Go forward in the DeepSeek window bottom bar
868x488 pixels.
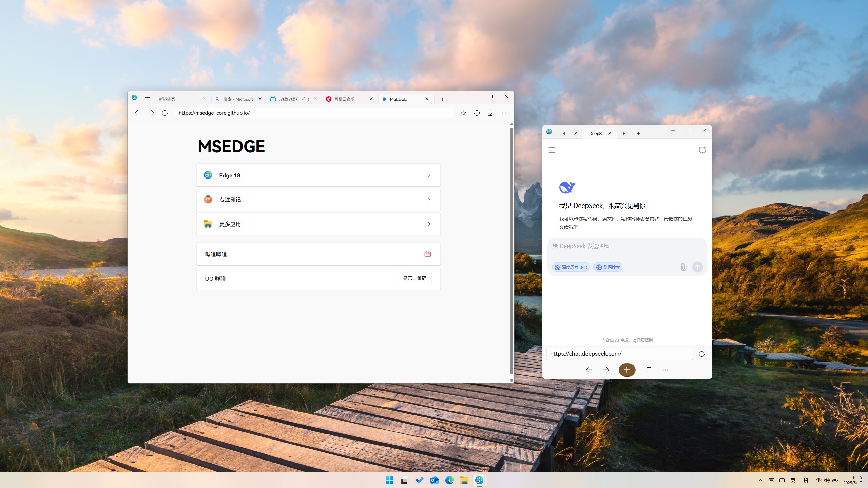coord(606,370)
